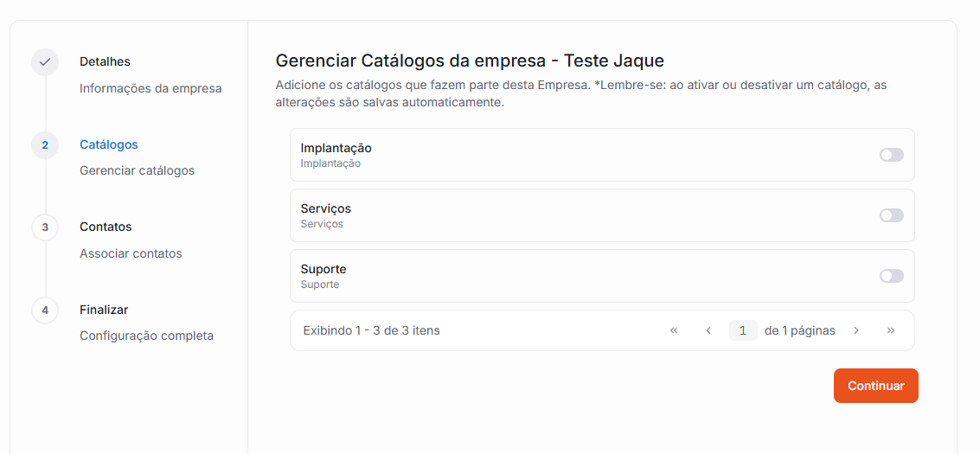Open the Detalhes step
This screenshot has height=454, width=980.
coord(105,61)
